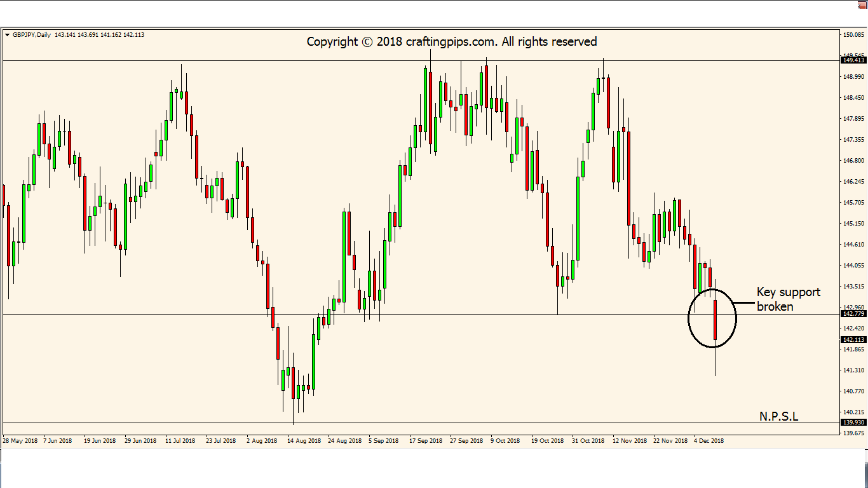Click the 14 Aug 2018 date label
868x488 pixels.
tap(304, 440)
